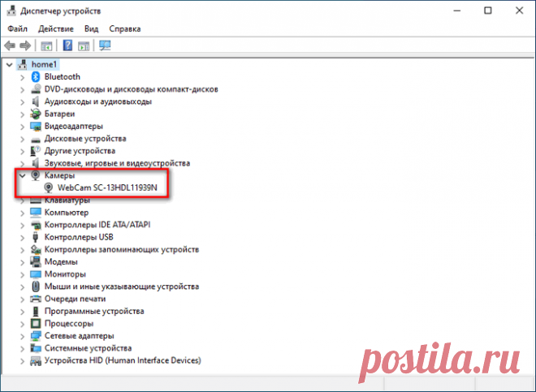Expand the Контроллеры USB node
Image resolution: width=536 pixels, height=392 pixels.
tap(23, 238)
